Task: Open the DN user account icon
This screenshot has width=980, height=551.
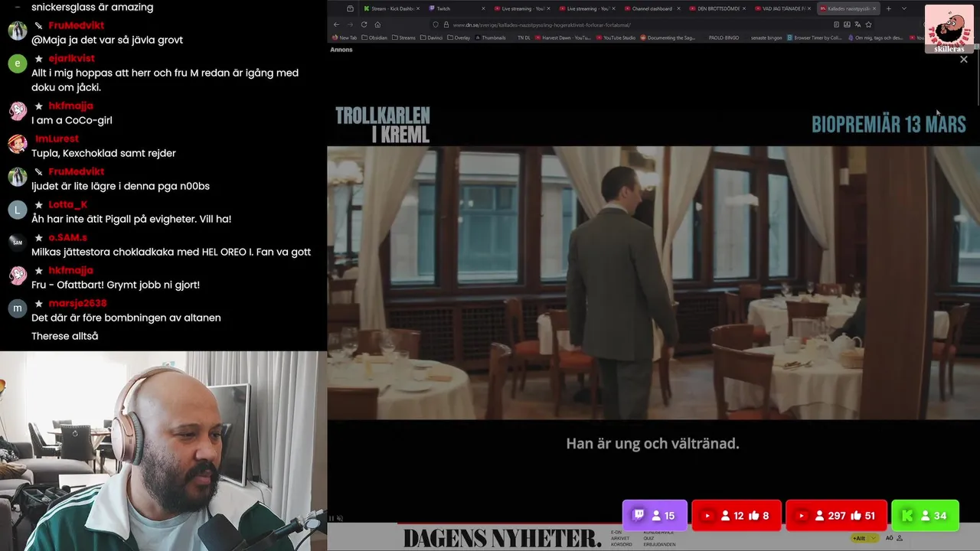Action: coord(900,538)
